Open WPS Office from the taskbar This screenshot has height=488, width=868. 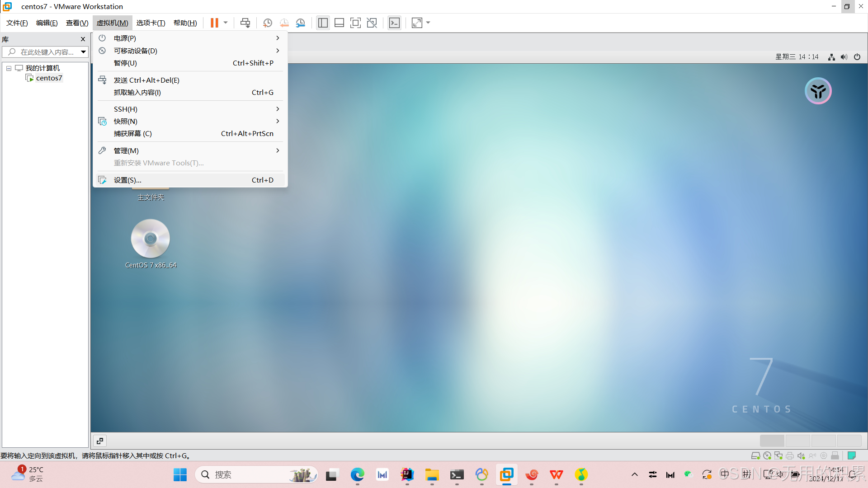(x=557, y=474)
